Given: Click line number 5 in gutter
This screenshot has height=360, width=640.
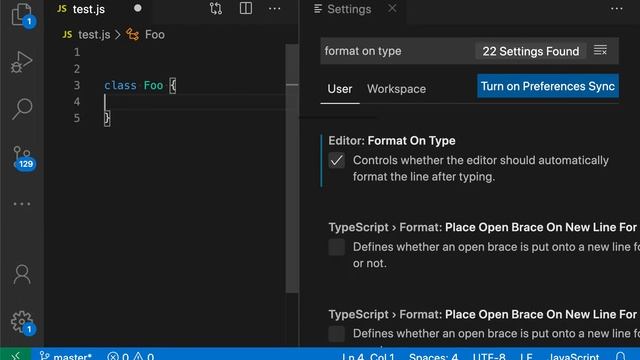Looking at the screenshot, I should [x=77, y=118].
